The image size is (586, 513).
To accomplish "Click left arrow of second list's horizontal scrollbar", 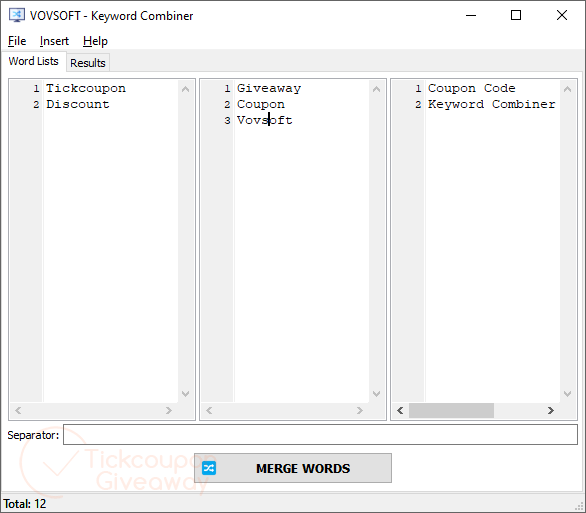I will [x=209, y=411].
